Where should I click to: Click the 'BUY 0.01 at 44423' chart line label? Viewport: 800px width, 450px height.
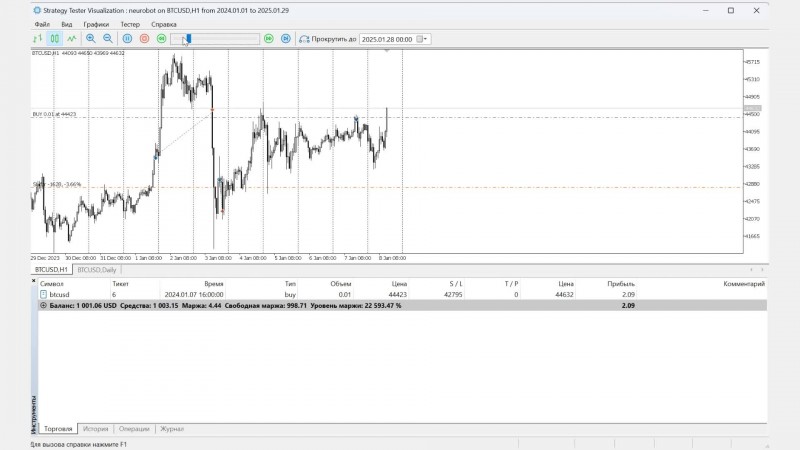point(54,114)
